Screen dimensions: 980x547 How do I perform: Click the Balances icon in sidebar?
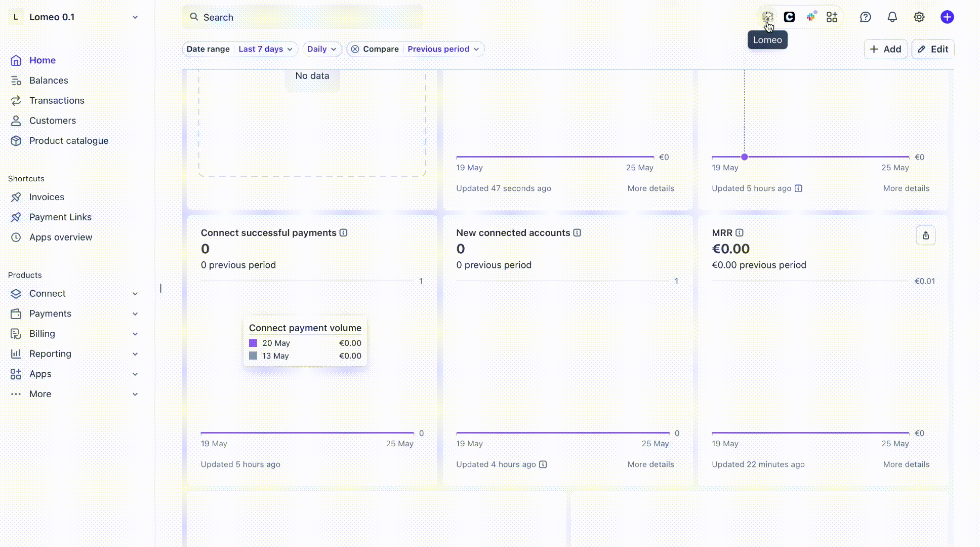click(x=16, y=81)
